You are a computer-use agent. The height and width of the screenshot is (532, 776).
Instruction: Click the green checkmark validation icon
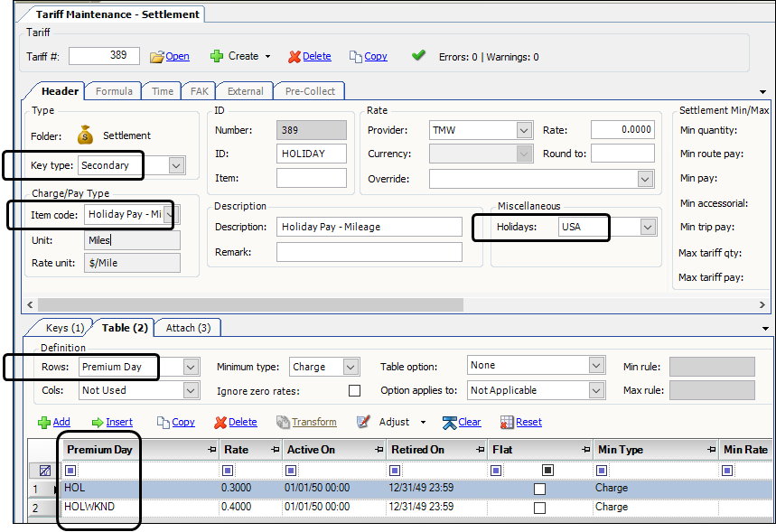(418, 55)
